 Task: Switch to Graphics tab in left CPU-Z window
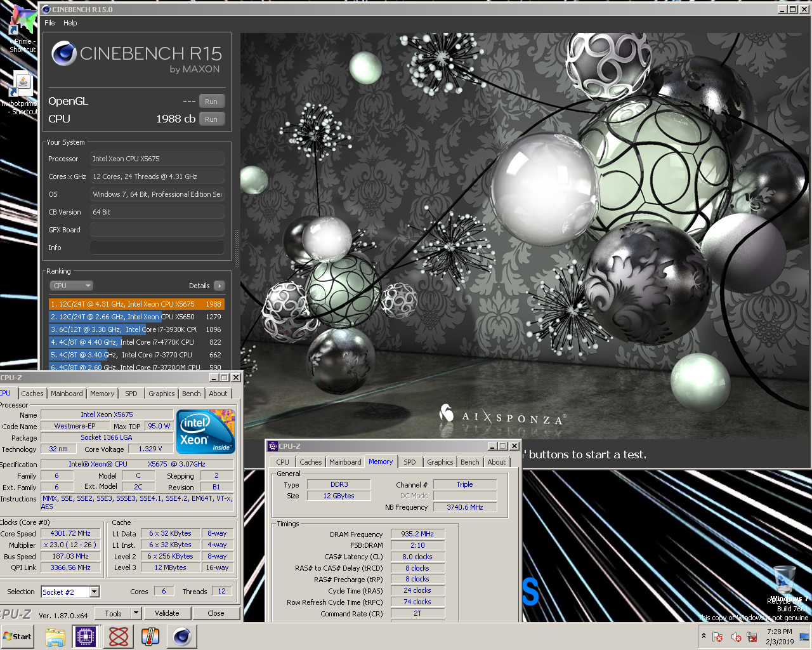162,394
